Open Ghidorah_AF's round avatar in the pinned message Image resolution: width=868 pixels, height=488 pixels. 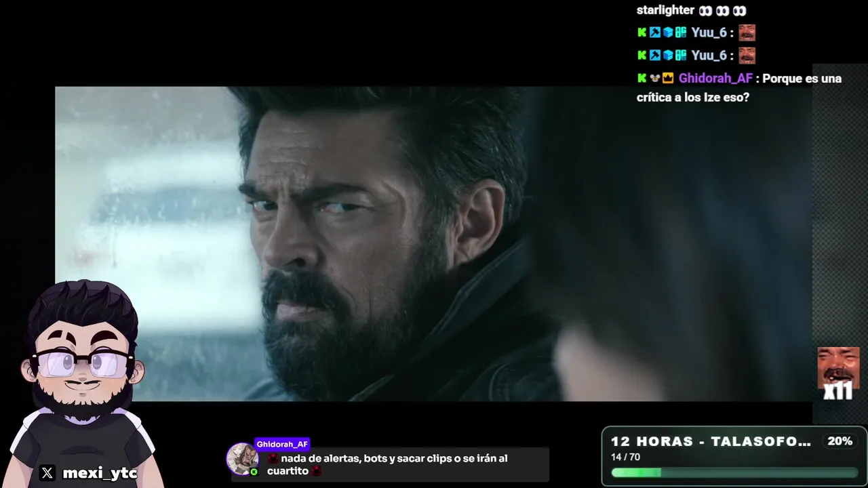pyautogui.click(x=242, y=459)
